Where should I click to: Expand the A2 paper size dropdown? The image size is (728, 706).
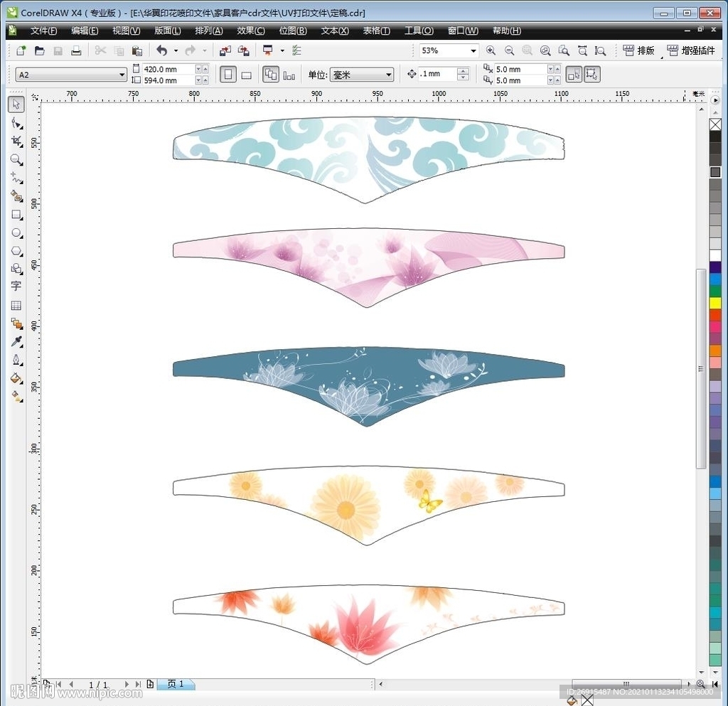pyautogui.click(x=122, y=75)
